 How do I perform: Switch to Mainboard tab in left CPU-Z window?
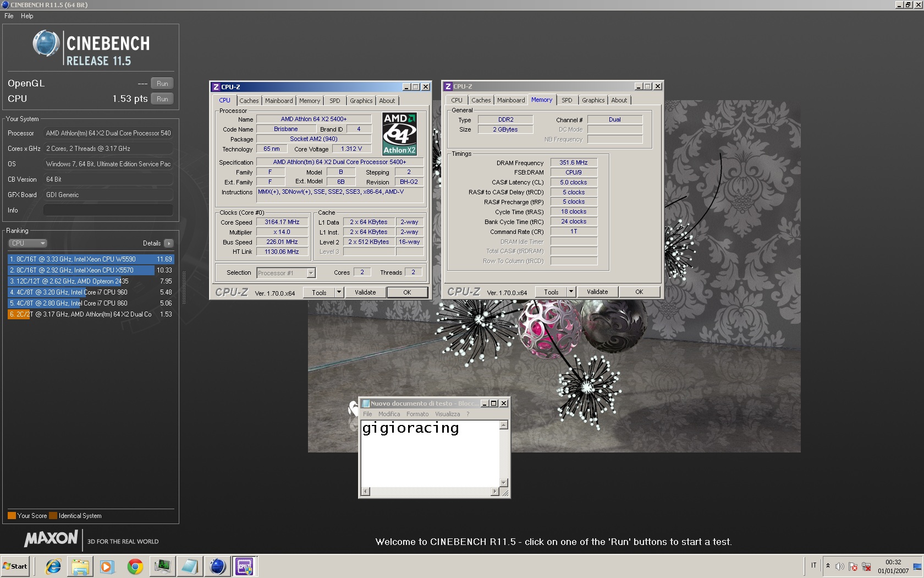click(x=279, y=101)
